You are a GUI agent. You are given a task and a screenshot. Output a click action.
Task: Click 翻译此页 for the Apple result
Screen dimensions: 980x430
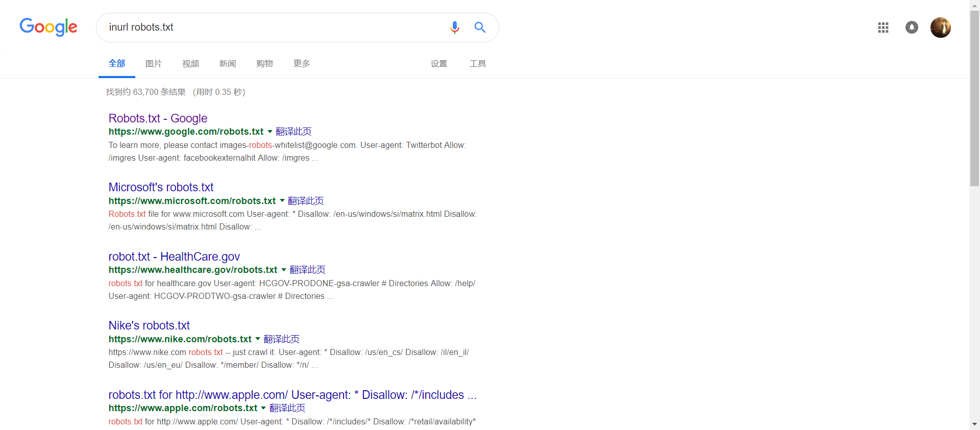point(287,408)
